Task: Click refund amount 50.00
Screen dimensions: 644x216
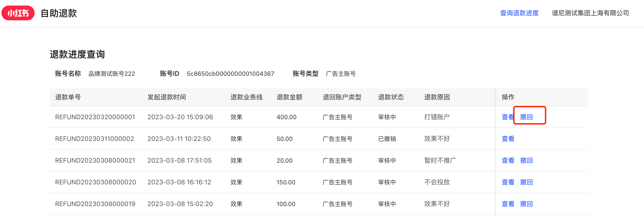Action: click(x=284, y=139)
